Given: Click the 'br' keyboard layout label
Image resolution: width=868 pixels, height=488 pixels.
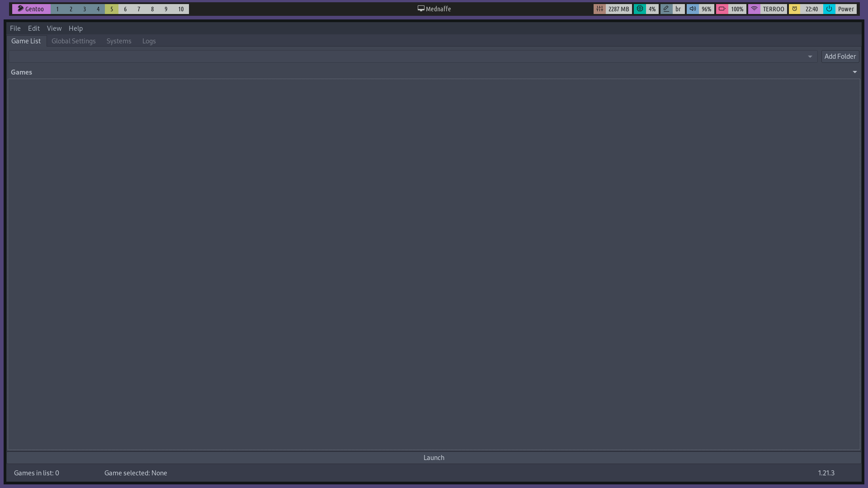Looking at the screenshot, I should click(x=678, y=9).
